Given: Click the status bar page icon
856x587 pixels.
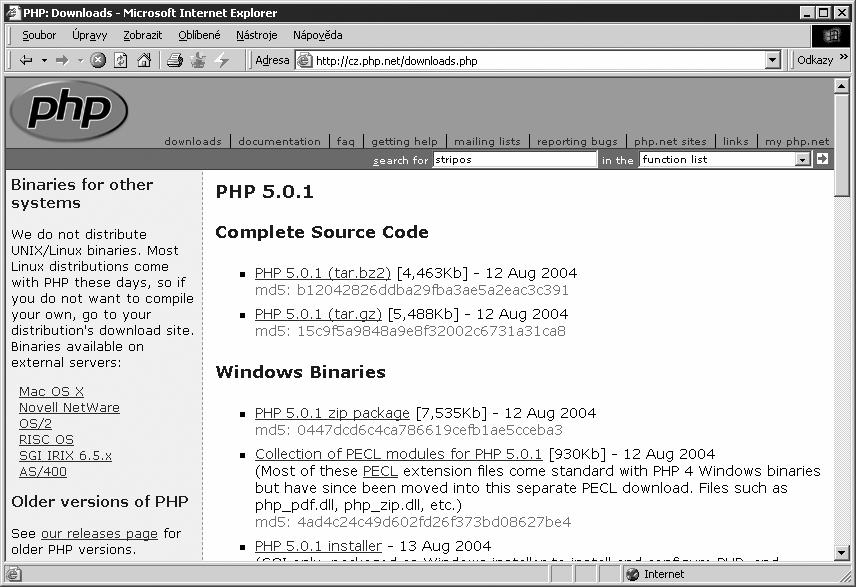Looking at the screenshot, I should click(x=13, y=574).
